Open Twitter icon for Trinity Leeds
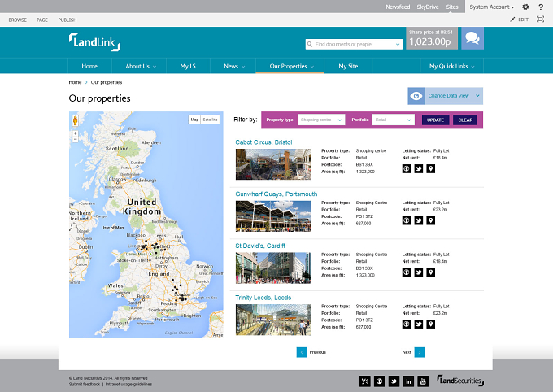This screenshot has width=553, height=392. [418, 324]
